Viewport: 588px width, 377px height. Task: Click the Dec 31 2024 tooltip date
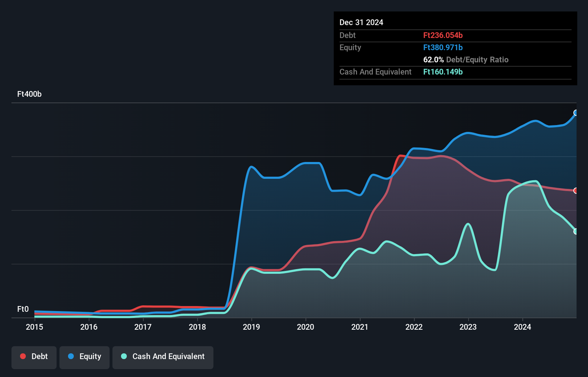coord(361,23)
